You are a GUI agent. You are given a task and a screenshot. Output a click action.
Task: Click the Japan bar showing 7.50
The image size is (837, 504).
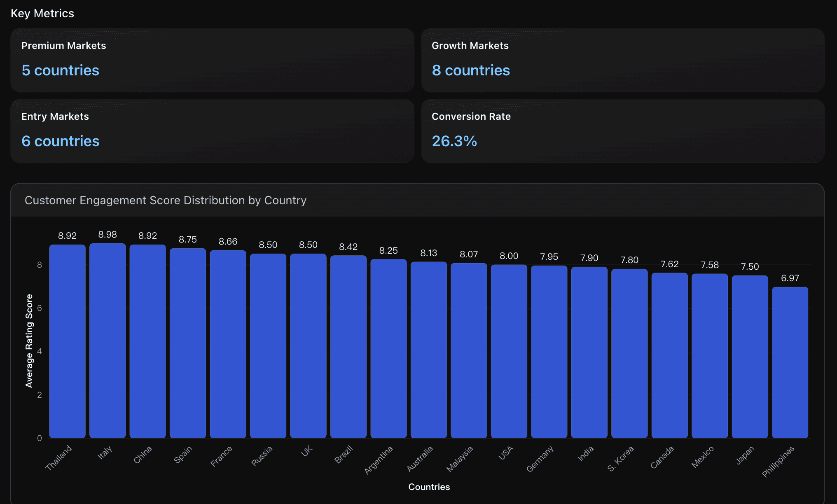(750, 357)
